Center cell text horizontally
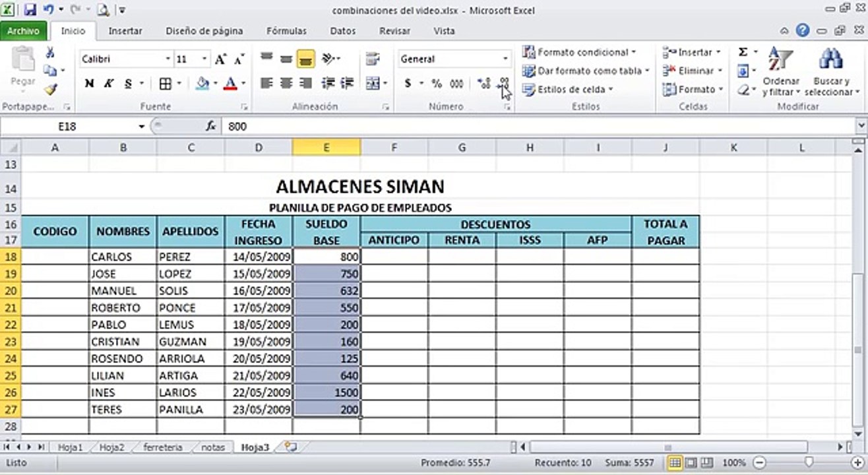868x475 pixels. [286, 84]
